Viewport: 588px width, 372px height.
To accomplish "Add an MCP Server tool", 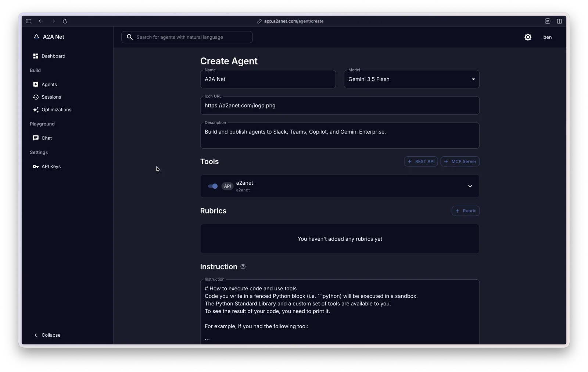I will [460, 162].
